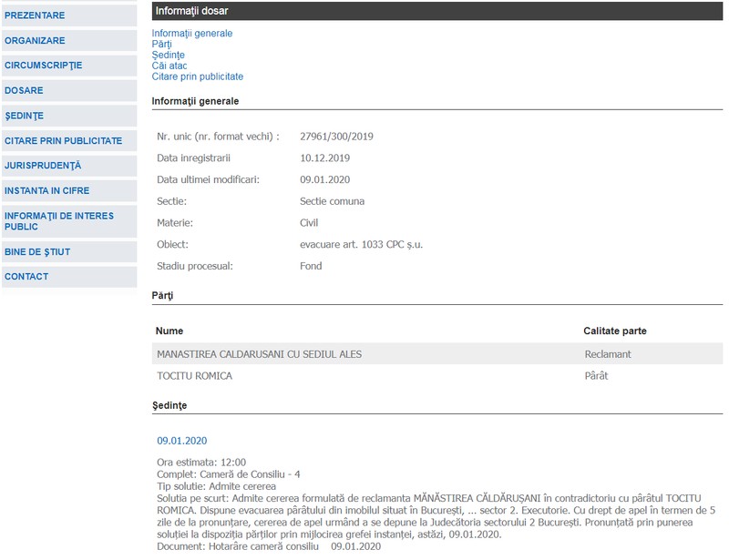This screenshot has width=729, height=560.
Task: Click the Stadiu procesual: label
Action: (x=195, y=266)
